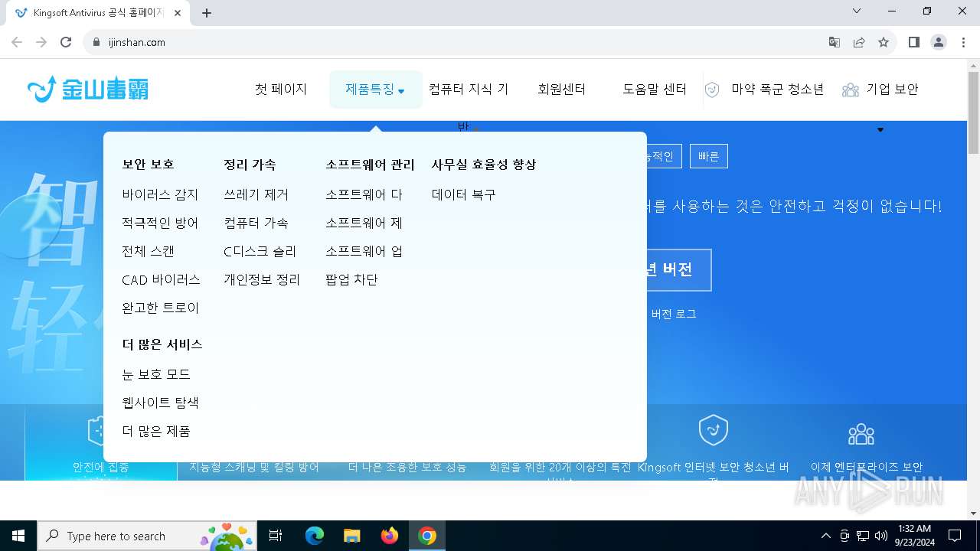Open the 기업 보안 nav link
980x551 pixels.
tap(893, 90)
